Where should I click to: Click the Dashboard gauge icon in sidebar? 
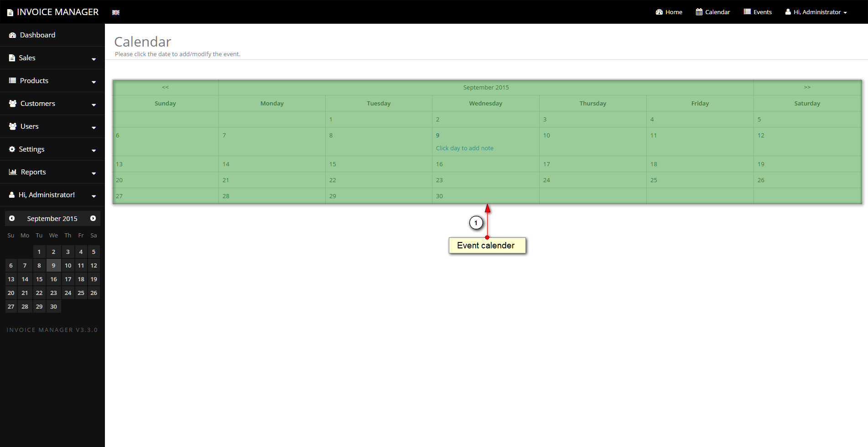(x=12, y=35)
